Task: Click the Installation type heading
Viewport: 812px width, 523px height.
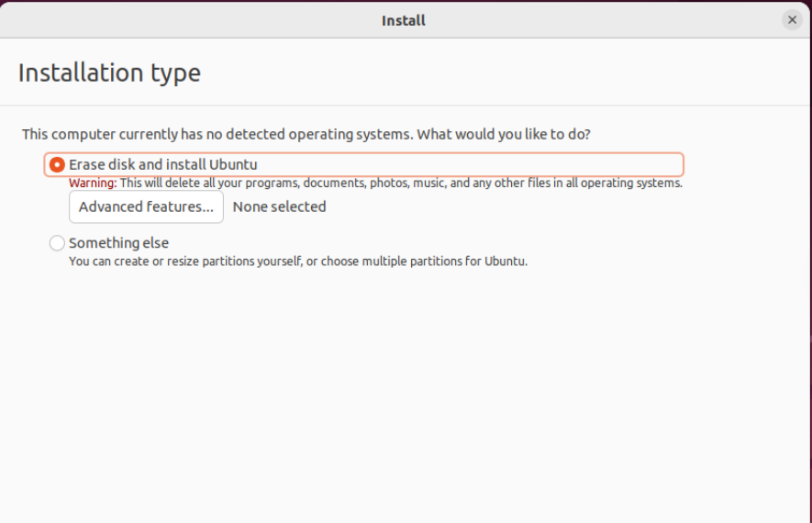Action: [x=109, y=72]
